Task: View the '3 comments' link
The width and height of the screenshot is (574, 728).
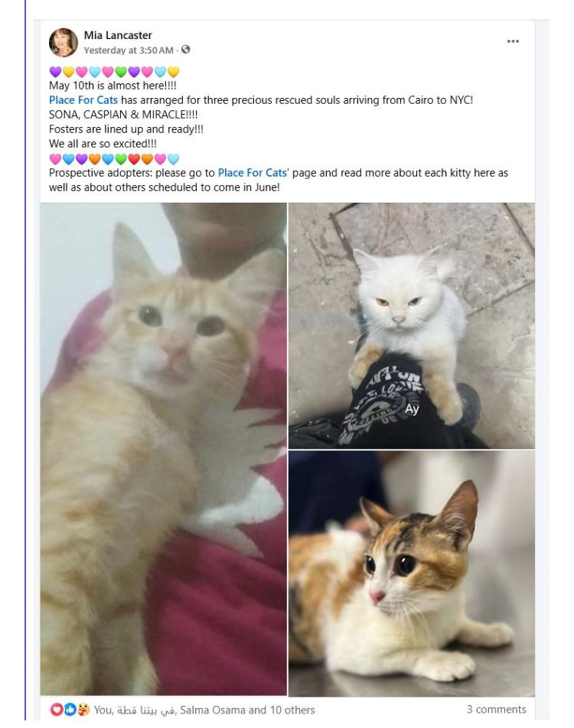Action: click(497, 710)
